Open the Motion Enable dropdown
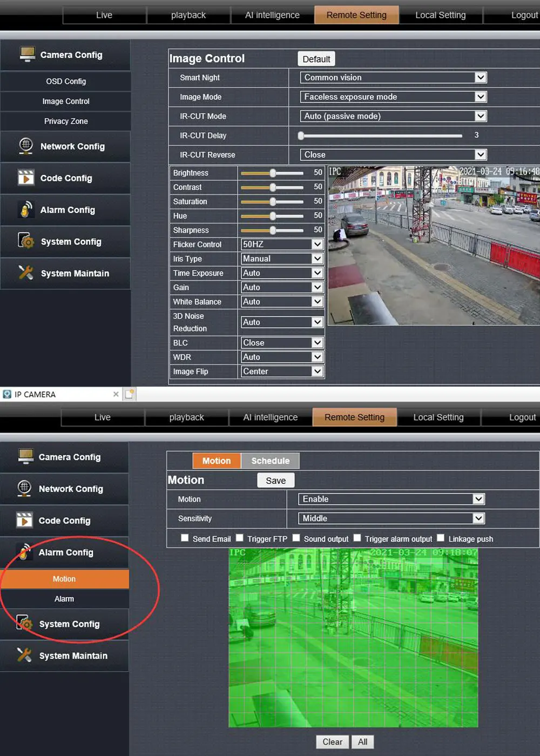The height and width of the screenshot is (756, 540). point(391,499)
